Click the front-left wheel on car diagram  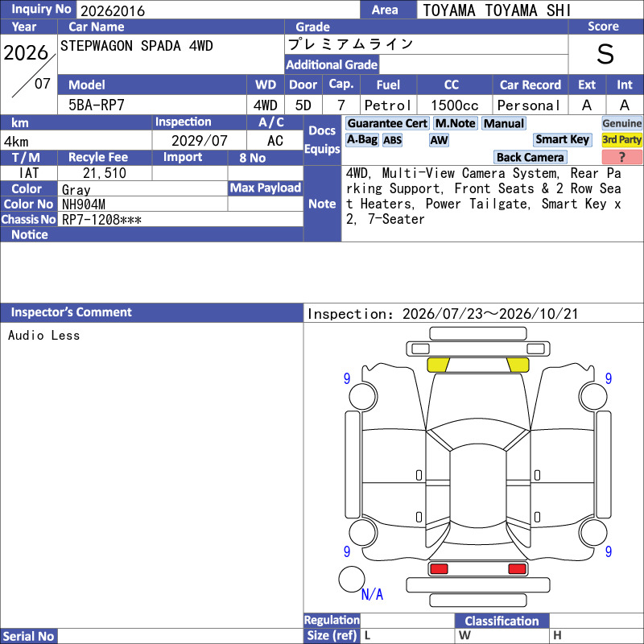click(x=363, y=396)
